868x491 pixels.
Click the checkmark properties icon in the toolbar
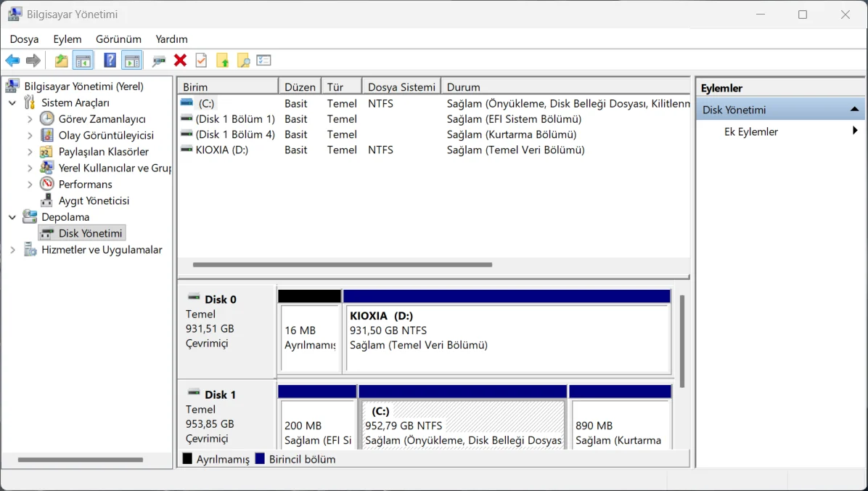point(201,60)
